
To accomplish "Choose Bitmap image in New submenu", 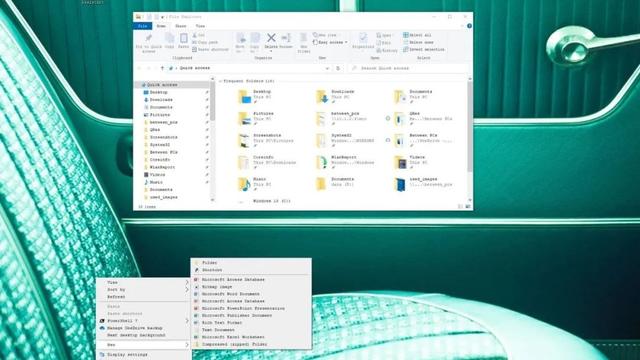I will click(251, 287).
